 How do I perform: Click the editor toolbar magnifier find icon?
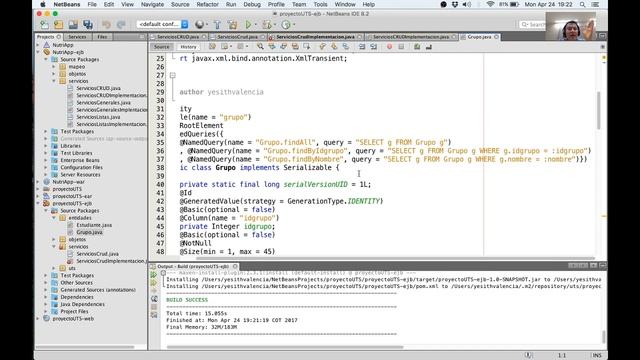tap(260, 47)
